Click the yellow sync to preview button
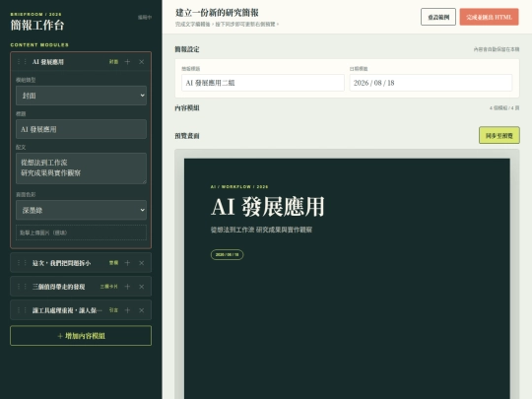 [499, 135]
